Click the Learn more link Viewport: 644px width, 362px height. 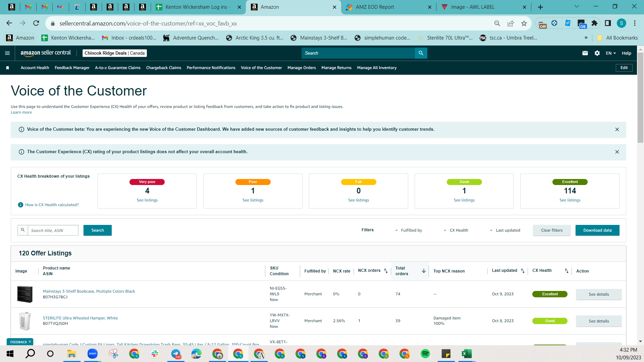click(x=21, y=112)
